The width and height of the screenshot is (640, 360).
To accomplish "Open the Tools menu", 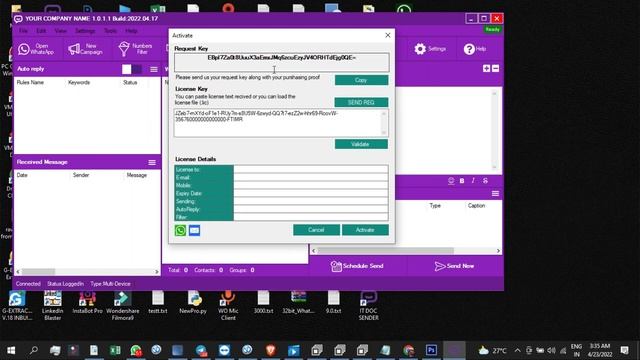I will pos(110,31).
